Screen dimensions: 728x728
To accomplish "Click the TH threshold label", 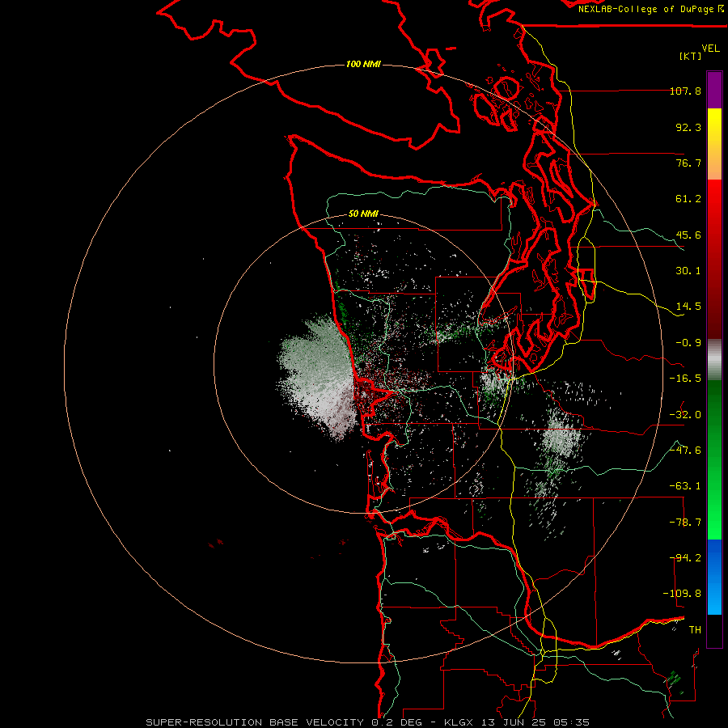I will pyautogui.click(x=695, y=630).
